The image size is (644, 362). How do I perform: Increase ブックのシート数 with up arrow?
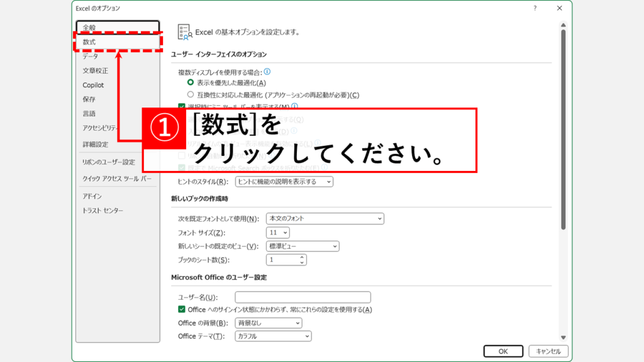[302, 257]
